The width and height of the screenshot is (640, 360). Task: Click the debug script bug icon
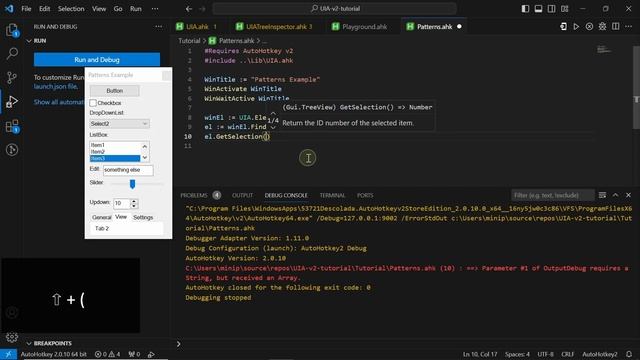602,27
